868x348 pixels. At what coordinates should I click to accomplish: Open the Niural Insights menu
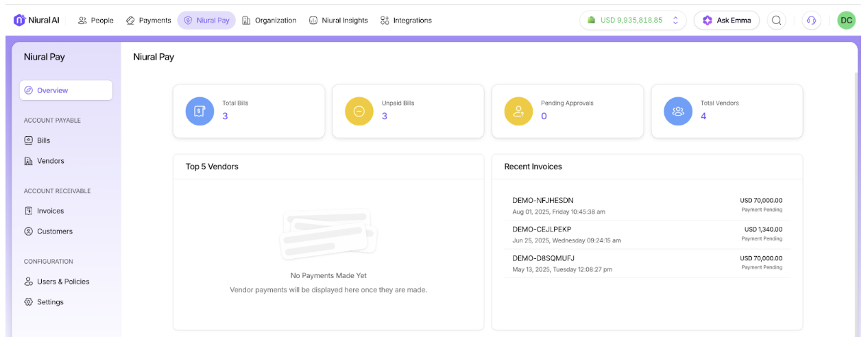tap(338, 21)
